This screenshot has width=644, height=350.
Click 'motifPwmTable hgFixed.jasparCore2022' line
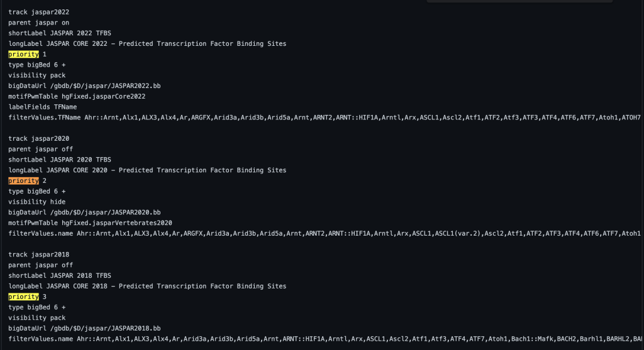pos(77,96)
